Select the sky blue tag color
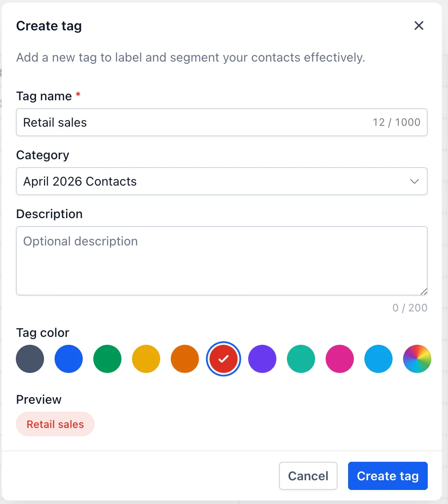The width and height of the screenshot is (448, 504). (378, 359)
